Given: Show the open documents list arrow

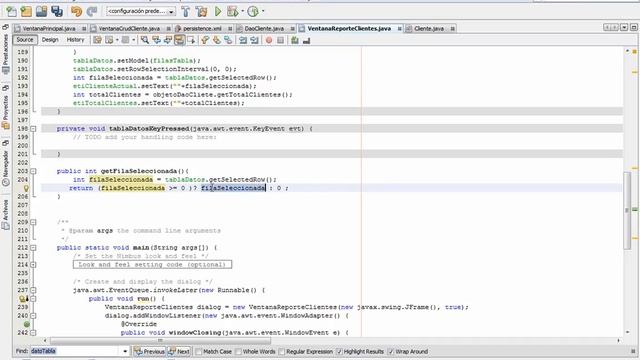Looking at the screenshot, I should pos(624,27).
